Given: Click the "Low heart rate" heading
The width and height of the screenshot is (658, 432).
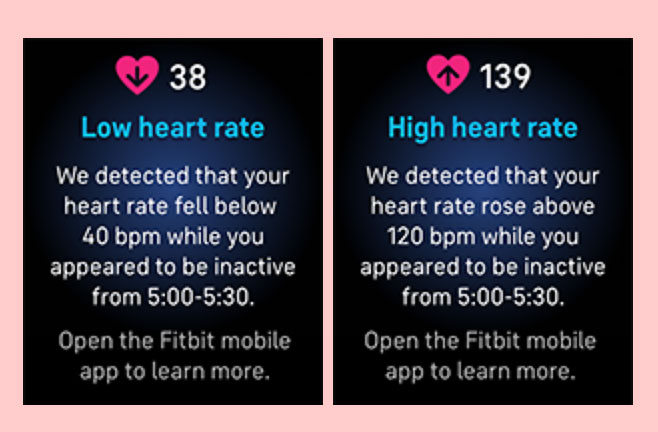Looking at the screenshot, I should click(172, 128).
